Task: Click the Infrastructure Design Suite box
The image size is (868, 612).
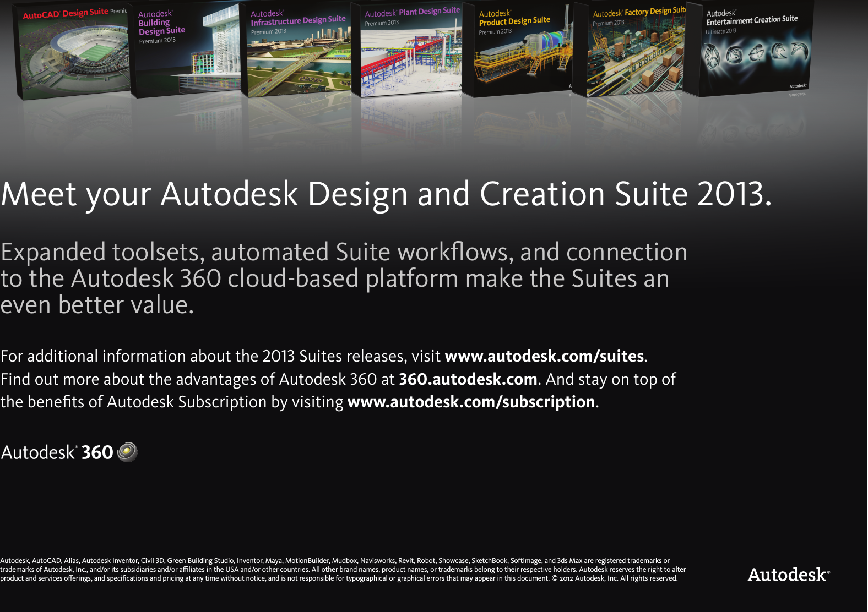Action: click(299, 50)
